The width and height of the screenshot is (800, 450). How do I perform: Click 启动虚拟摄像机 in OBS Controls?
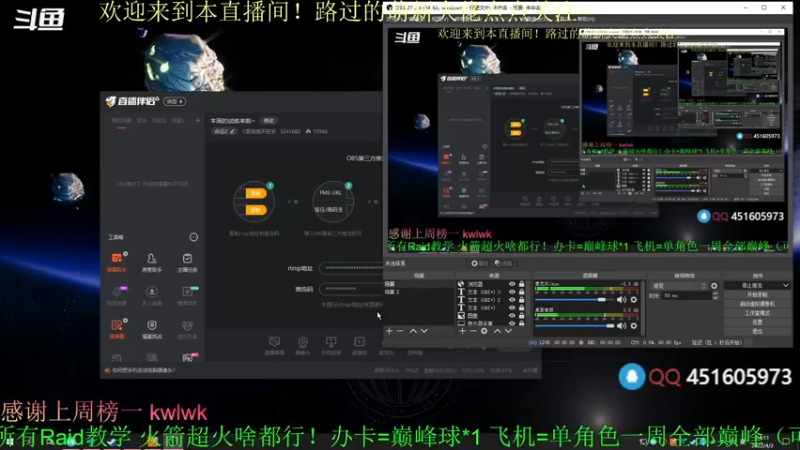tap(757, 304)
